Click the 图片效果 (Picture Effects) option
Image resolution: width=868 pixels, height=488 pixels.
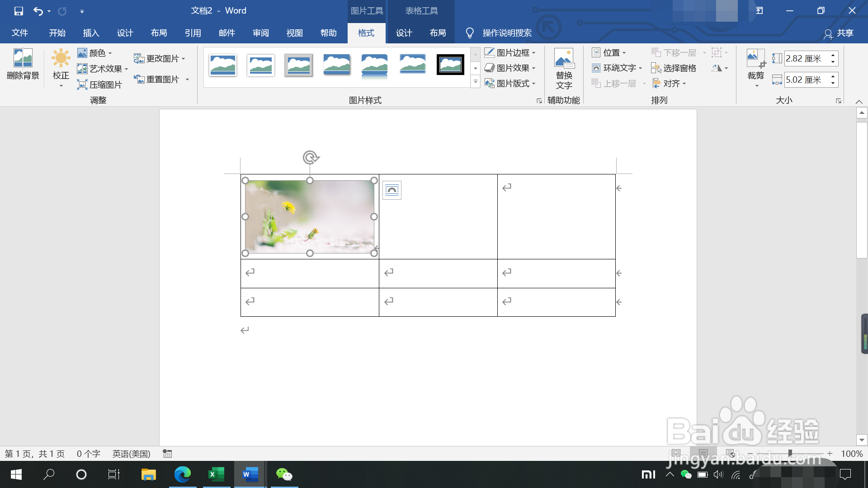(511, 68)
